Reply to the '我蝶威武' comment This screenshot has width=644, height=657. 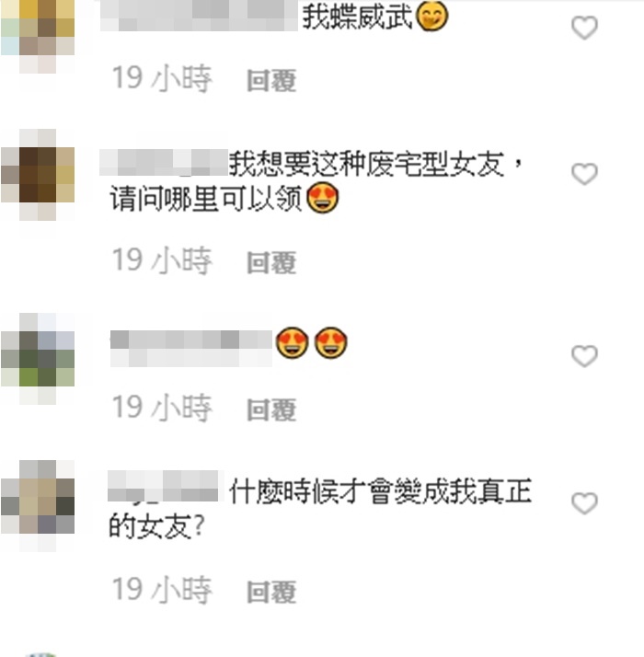[271, 80]
